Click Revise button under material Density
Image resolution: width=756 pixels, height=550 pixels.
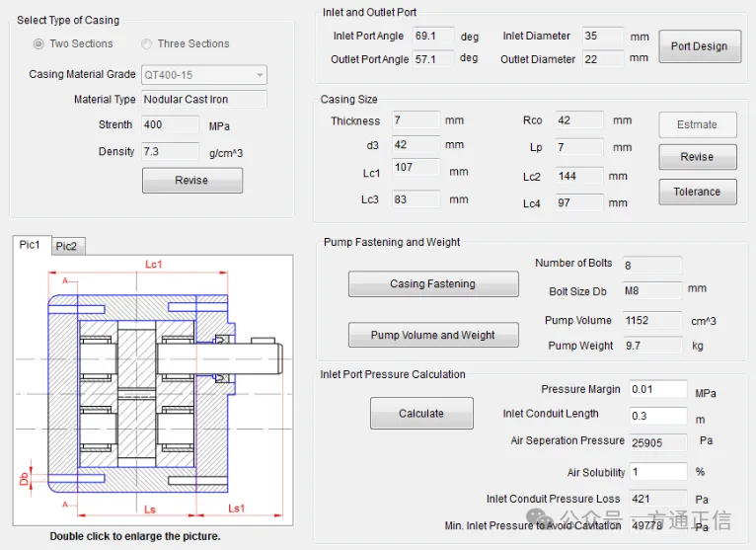point(191,181)
